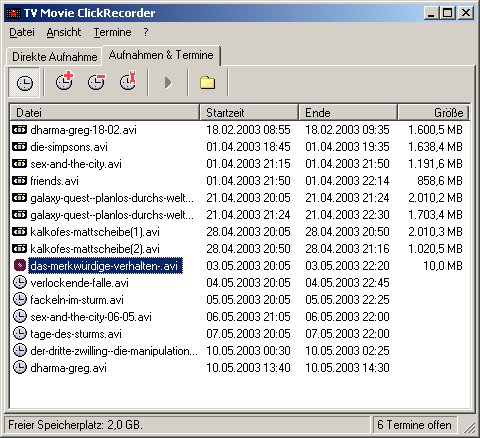Click size value 10,0 MB

pyautogui.click(x=443, y=266)
